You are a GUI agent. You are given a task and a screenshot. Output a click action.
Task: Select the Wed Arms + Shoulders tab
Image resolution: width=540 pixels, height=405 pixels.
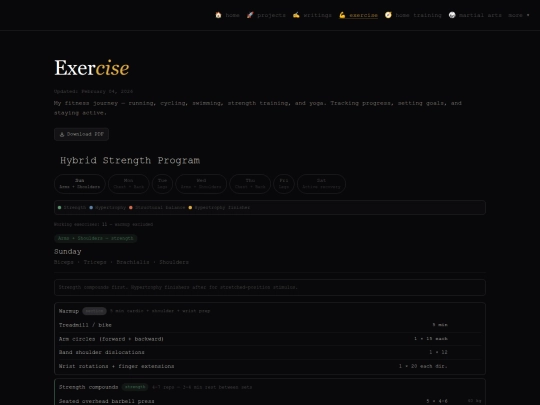[201, 184]
